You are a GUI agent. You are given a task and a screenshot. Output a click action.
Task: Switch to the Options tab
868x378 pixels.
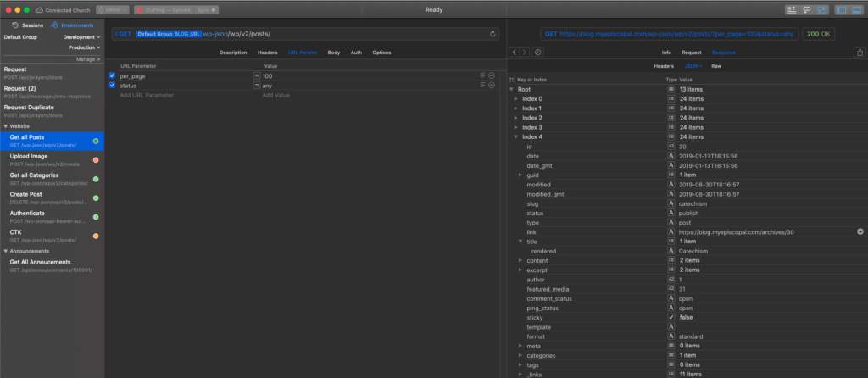tap(382, 53)
